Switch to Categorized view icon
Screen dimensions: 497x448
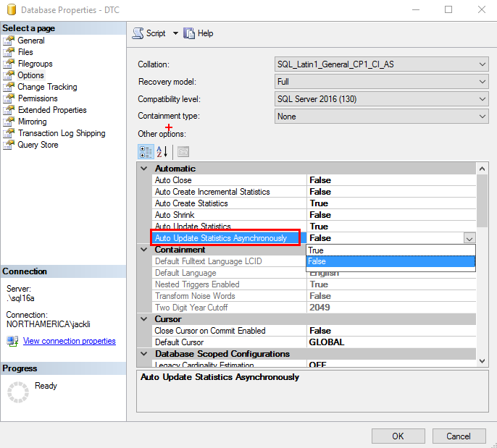coord(146,152)
